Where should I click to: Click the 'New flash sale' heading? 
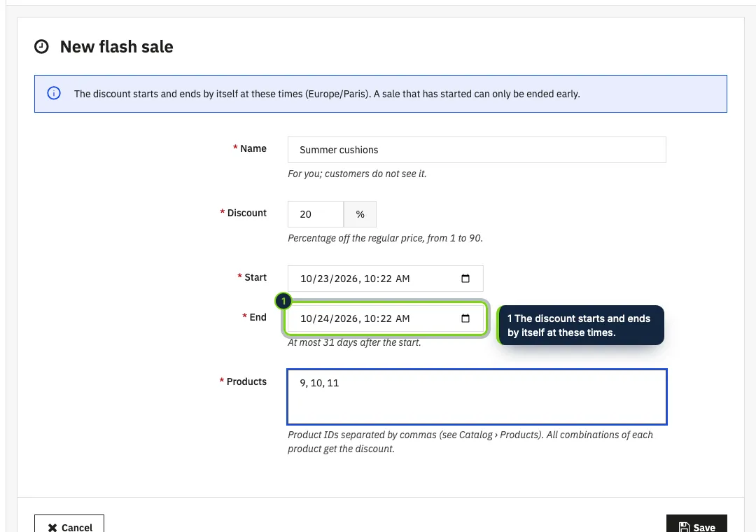(x=117, y=47)
